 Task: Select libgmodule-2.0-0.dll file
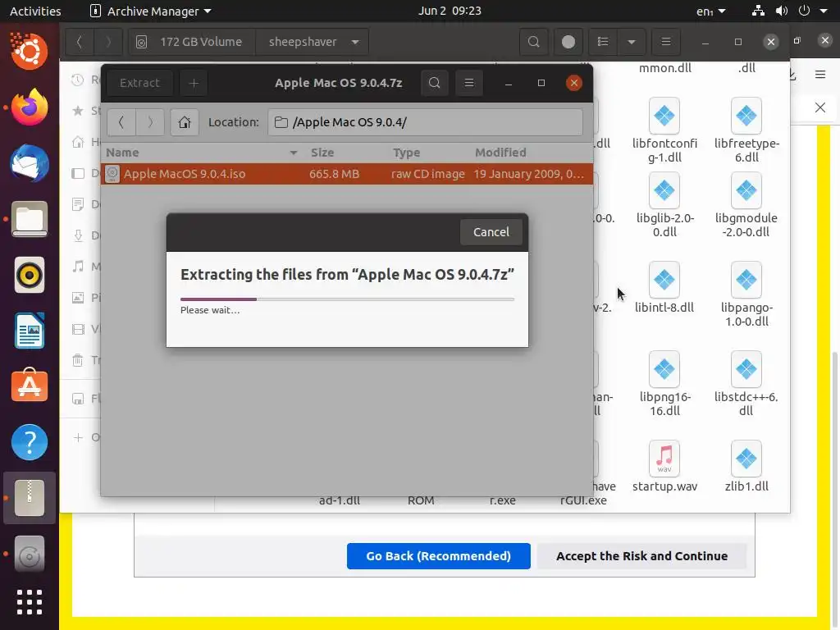[746, 205]
